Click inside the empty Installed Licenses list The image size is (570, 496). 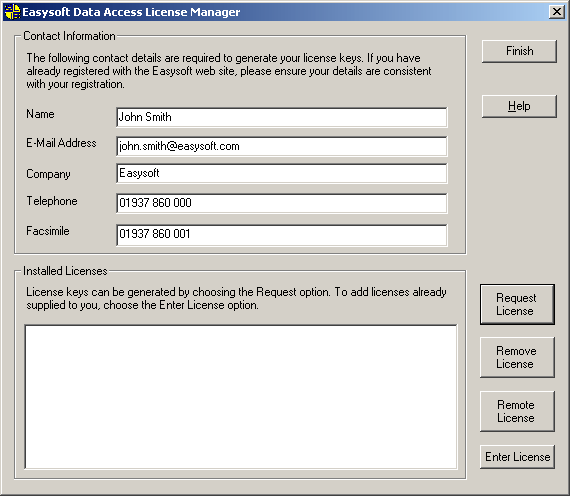[x=241, y=397]
